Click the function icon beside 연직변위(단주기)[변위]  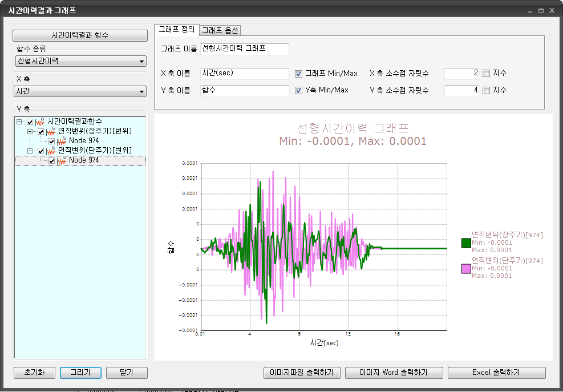51,151
